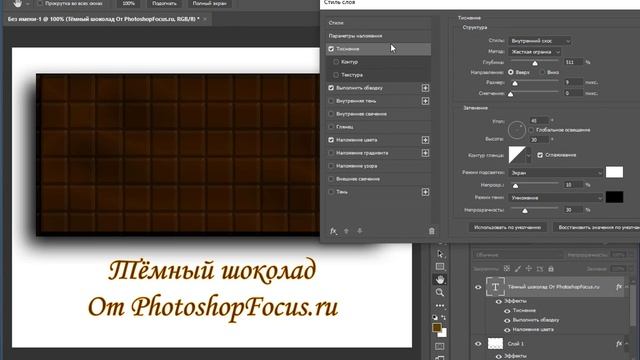Open the black shadow color swatch

coord(614,197)
